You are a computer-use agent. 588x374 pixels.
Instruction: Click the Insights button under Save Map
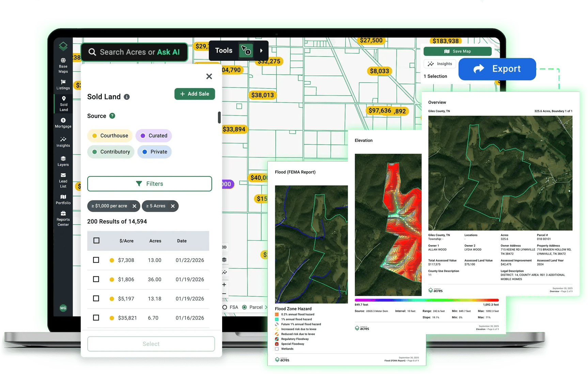pyautogui.click(x=440, y=64)
